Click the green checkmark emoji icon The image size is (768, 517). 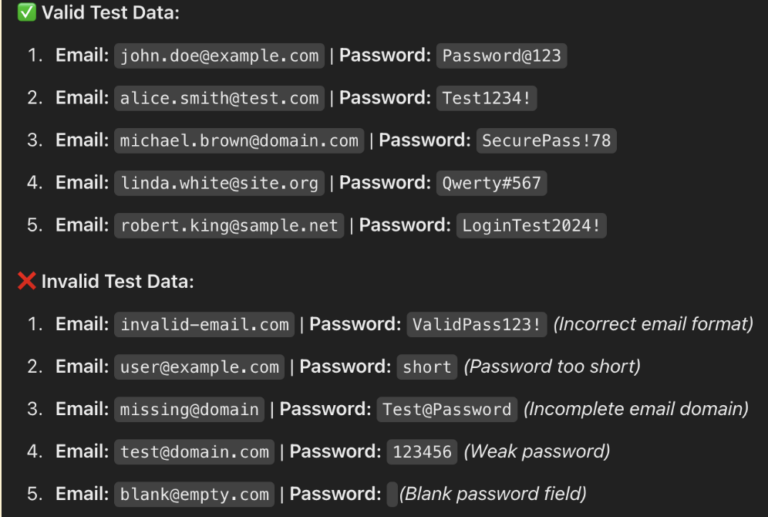tap(26, 12)
